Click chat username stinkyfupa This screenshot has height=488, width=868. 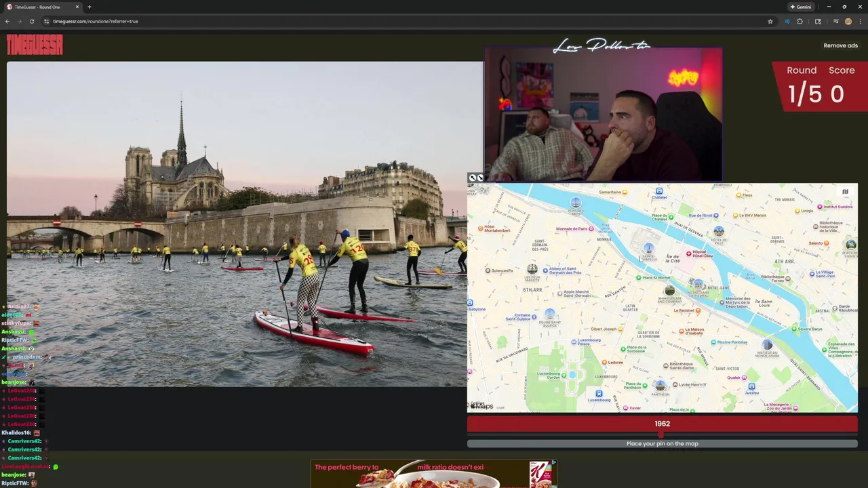(16, 323)
